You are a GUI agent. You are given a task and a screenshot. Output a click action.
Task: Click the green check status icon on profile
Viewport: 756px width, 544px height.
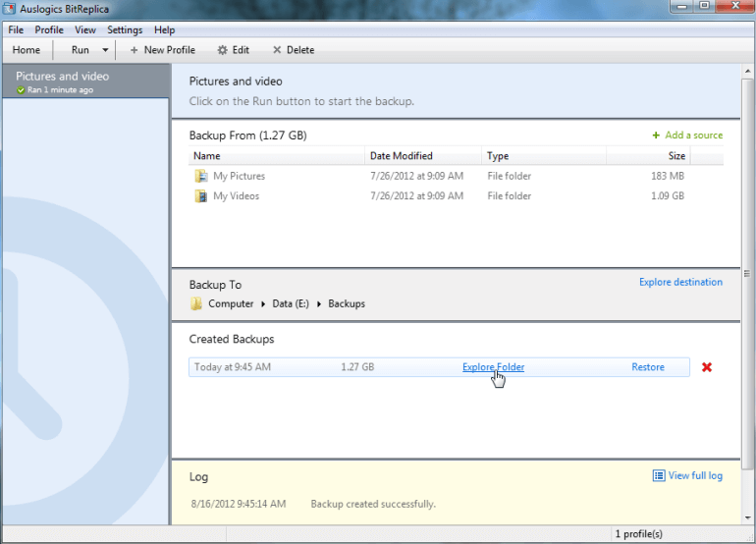21,90
